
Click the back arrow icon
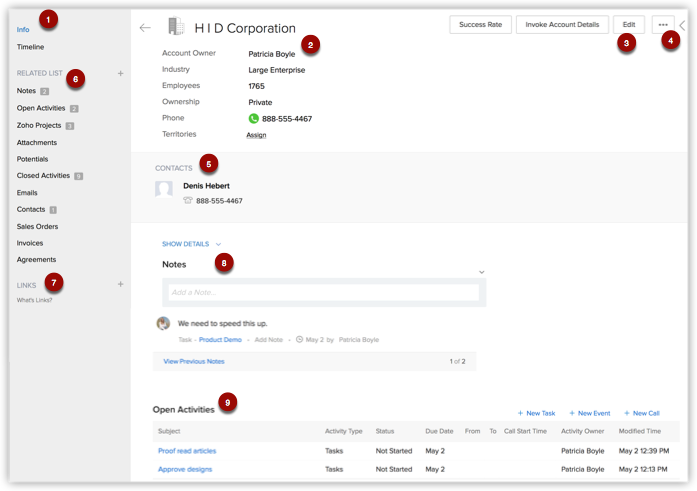click(145, 28)
